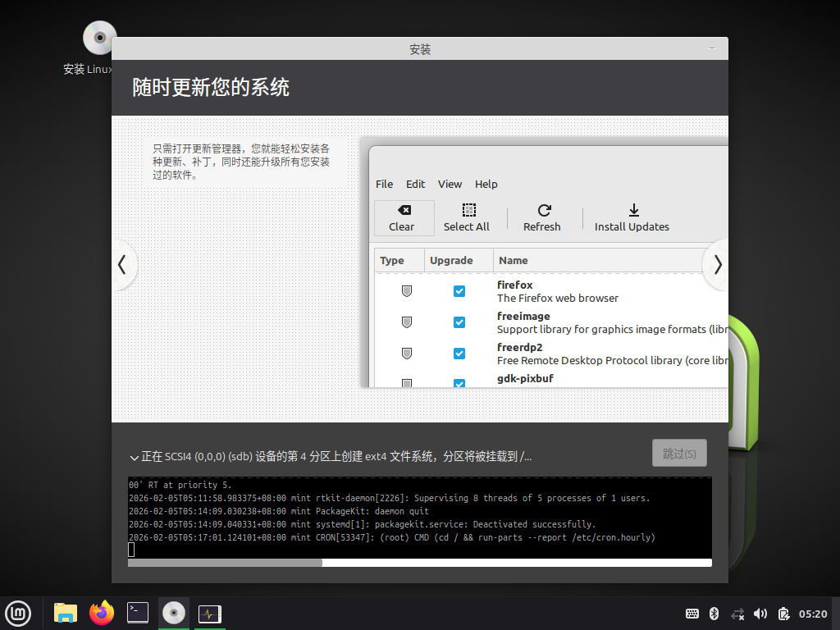Collapse the ext4 installation log details chevron
The height and width of the screenshot is (630, 840).
(x=134, y=458)
